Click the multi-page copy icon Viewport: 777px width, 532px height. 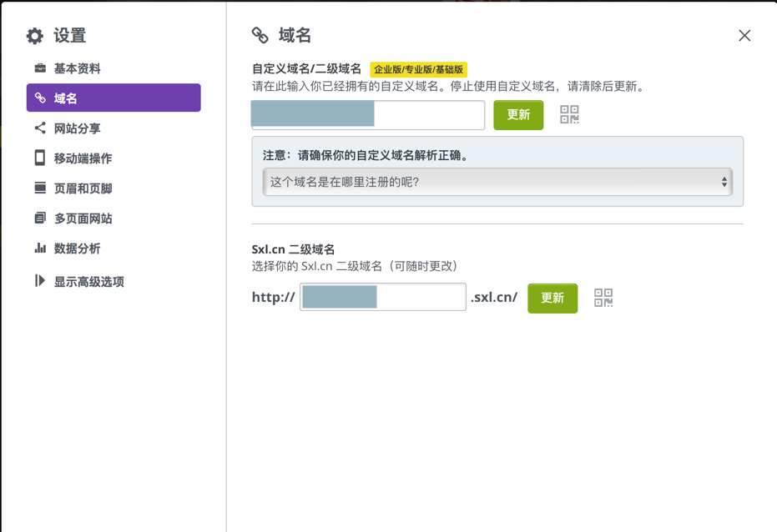coord(40,218)
